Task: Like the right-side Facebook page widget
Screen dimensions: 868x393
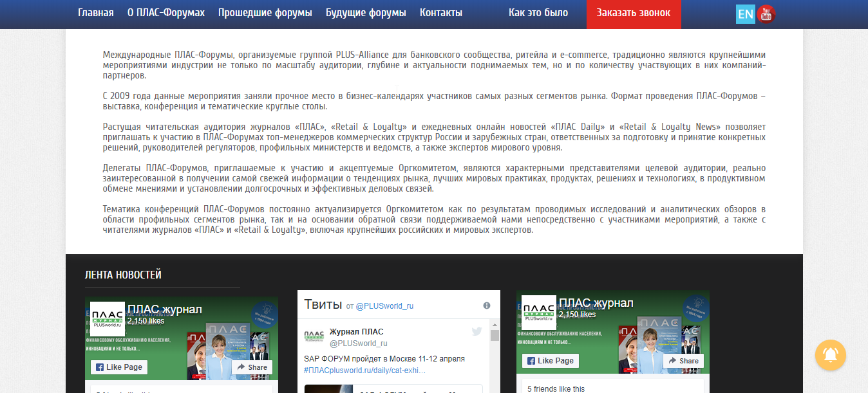Action: [x=551, y=361]
